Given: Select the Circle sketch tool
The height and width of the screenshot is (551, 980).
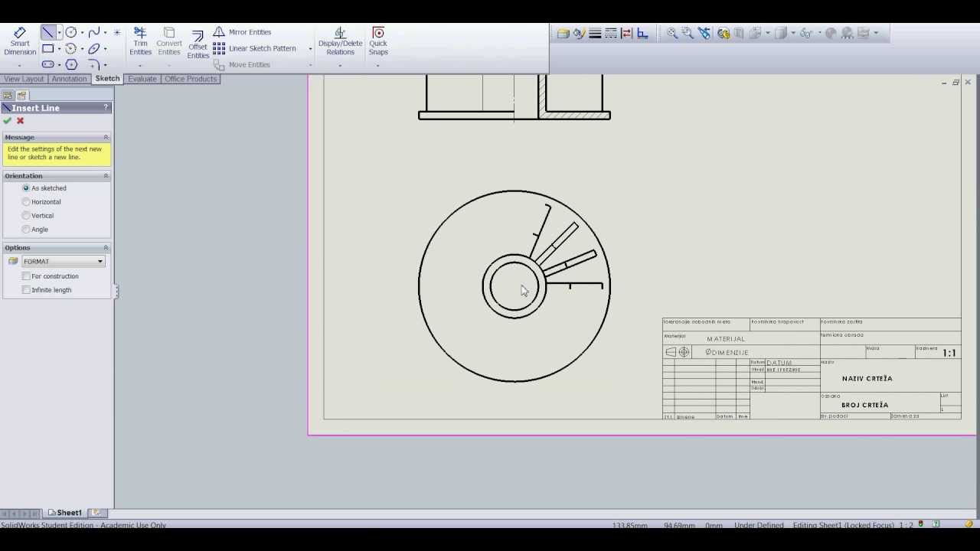Looking at the screenshot, I should coord(70,32).
